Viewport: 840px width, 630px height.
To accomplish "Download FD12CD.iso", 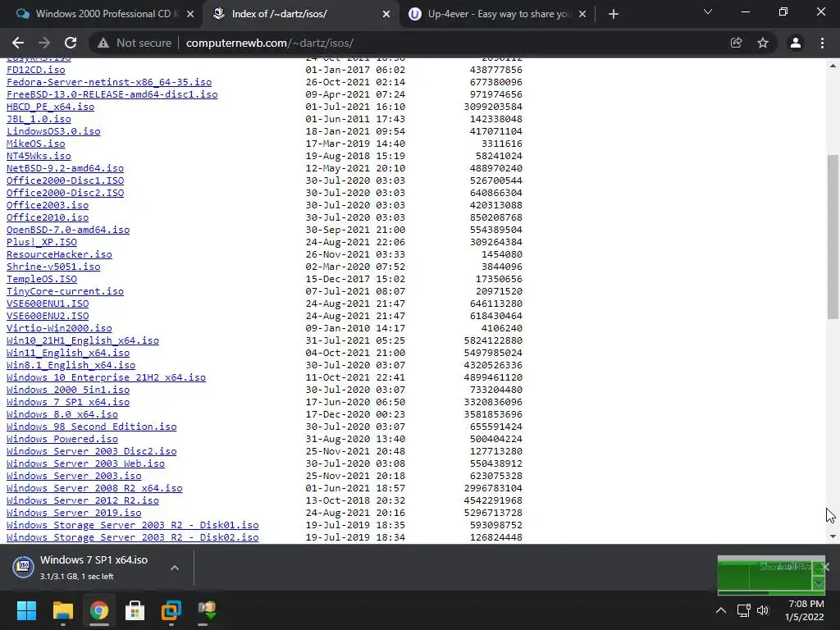I will point(36,70).
